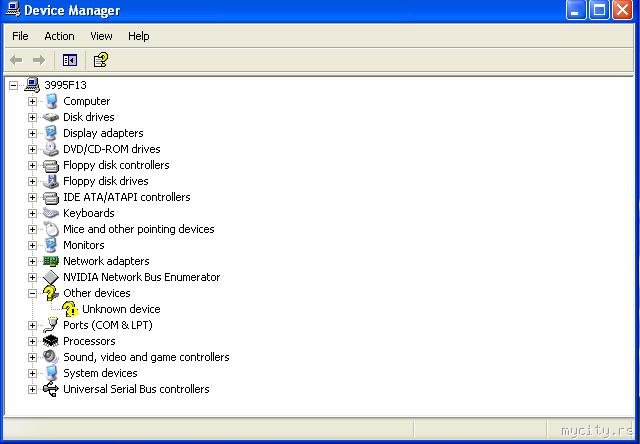Click the System devices icon
The image size is (640, 444).
point(51,373)
